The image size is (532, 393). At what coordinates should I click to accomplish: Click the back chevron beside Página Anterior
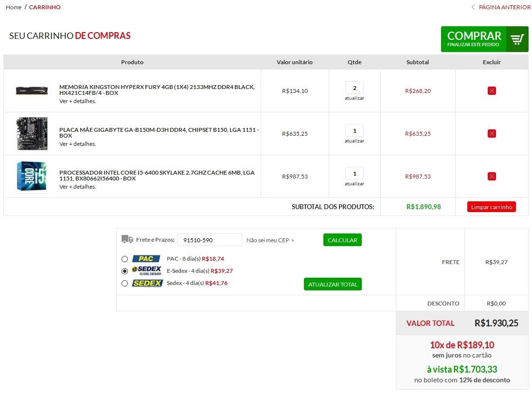pyautogui.click(x=473, y=7)
